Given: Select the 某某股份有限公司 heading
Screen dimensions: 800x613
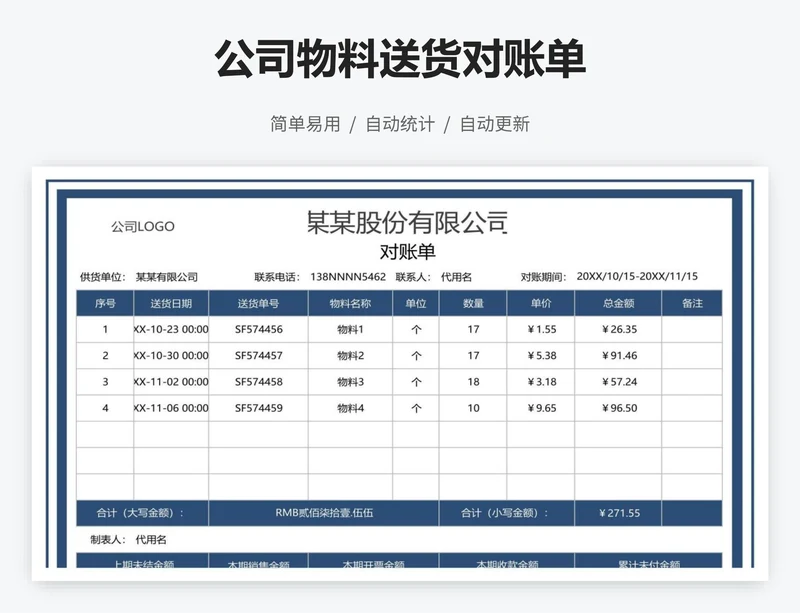Looking at the screenshot, I should [x=407, y=223].
